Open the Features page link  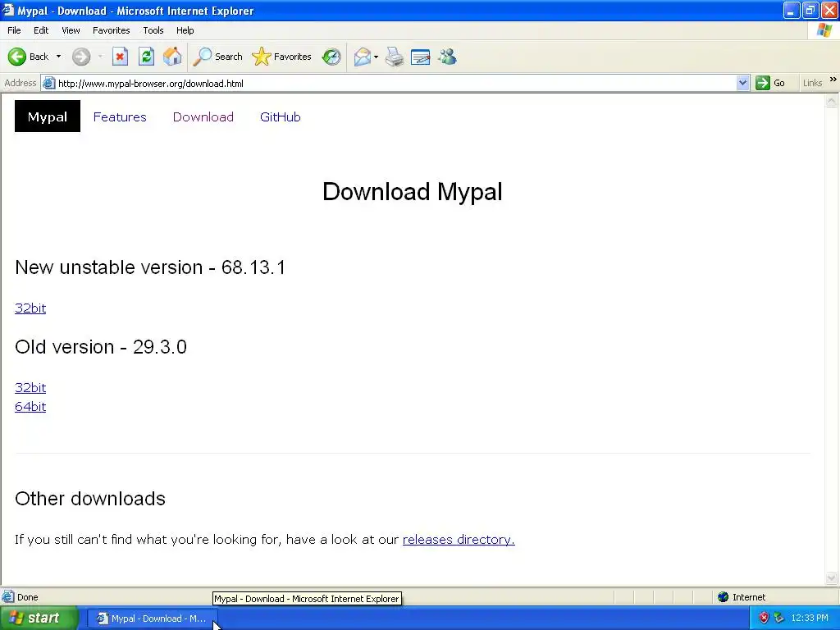click(120, 116)
